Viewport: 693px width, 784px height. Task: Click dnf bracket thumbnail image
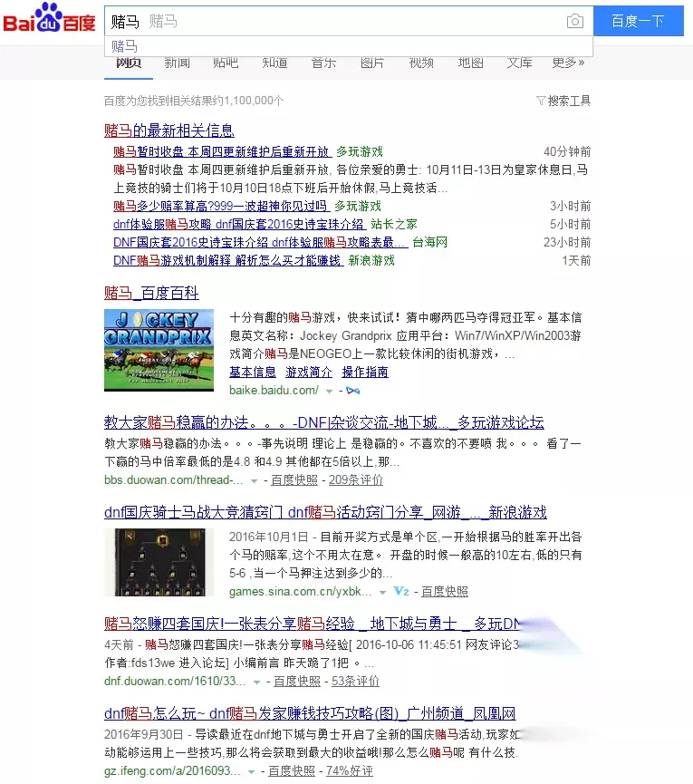[159, 563]
